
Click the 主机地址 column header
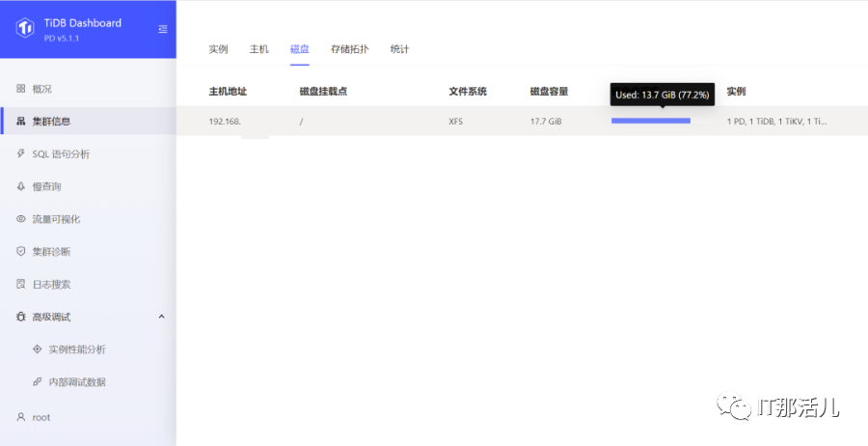coord(228,92)
